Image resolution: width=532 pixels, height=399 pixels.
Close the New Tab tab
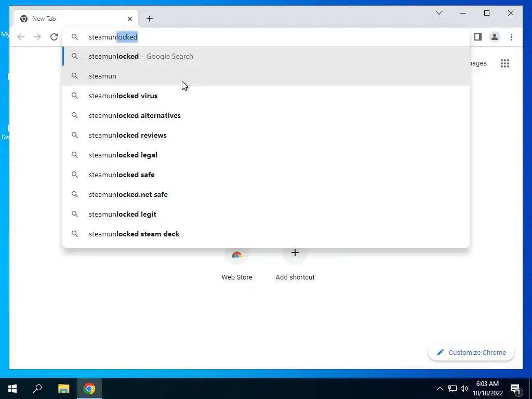[129, 19]
